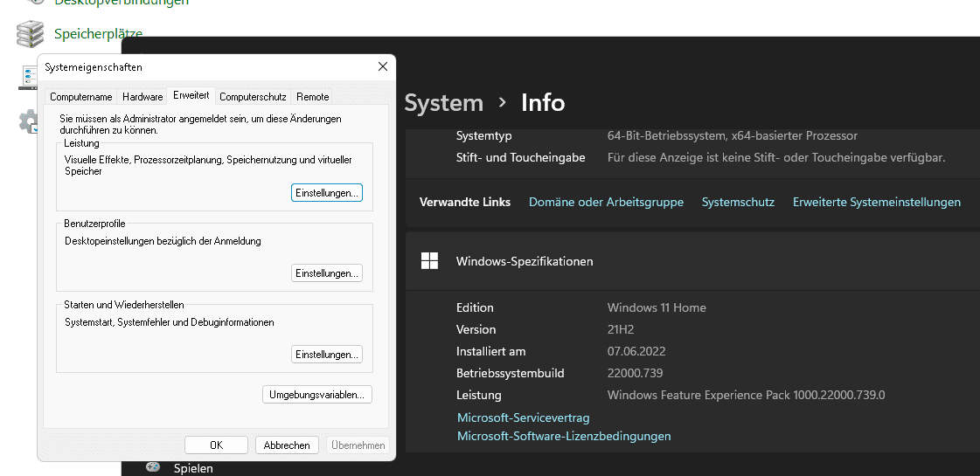980x476 pixels.
Task: Open the Computername tab
Action: [x=81, y=97]
